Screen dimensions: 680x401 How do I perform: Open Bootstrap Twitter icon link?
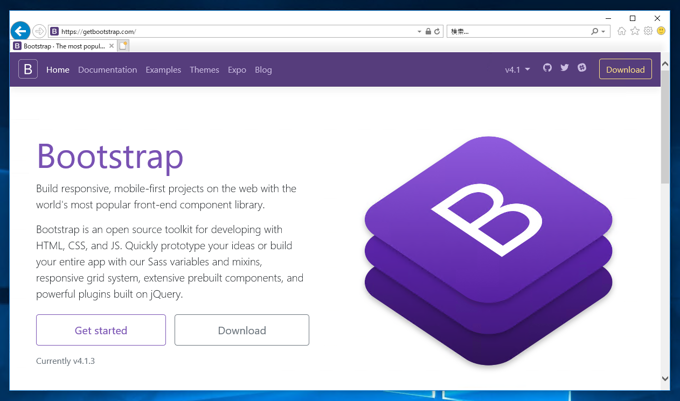564,68
